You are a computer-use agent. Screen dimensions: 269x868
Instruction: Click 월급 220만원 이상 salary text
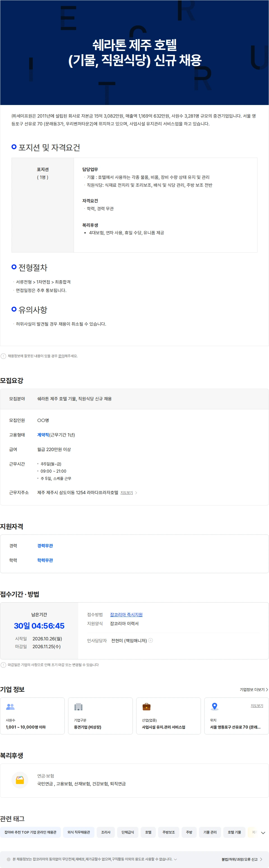point(54,449)
